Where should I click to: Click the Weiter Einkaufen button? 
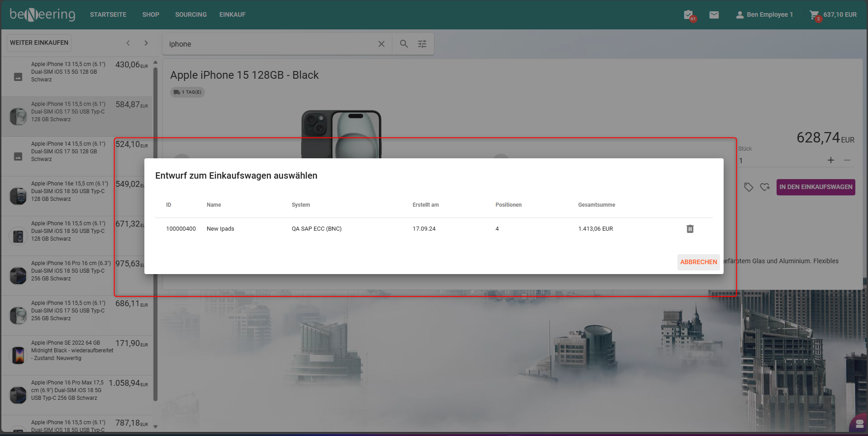point(39,43)
